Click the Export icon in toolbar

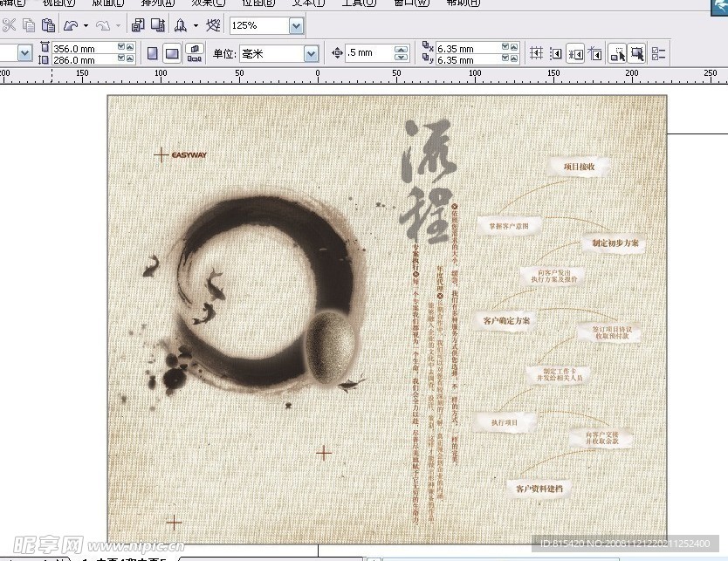158,26
